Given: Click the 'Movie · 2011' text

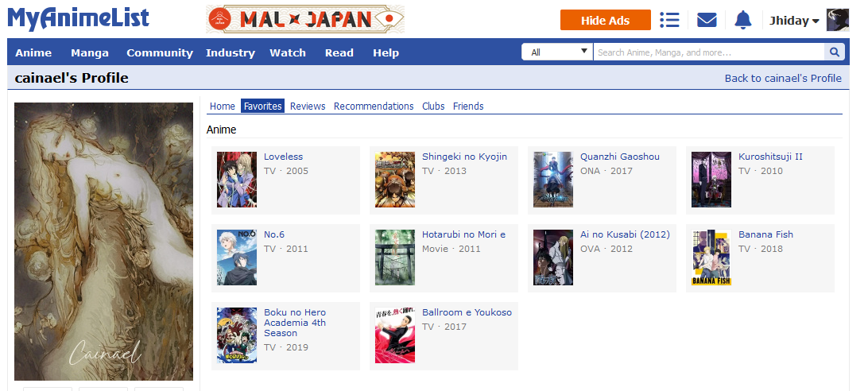Looking at the screenshot, I should click(451, 250).
